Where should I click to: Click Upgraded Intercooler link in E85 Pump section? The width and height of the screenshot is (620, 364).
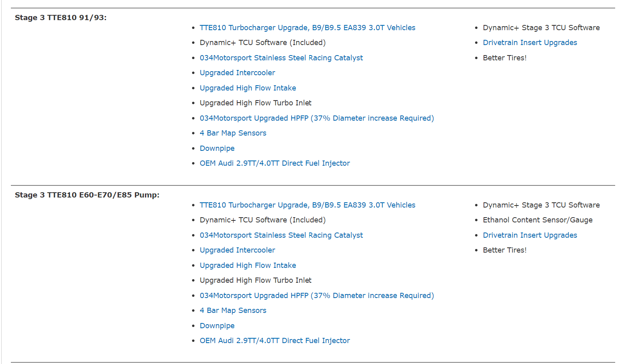point(238,250)
